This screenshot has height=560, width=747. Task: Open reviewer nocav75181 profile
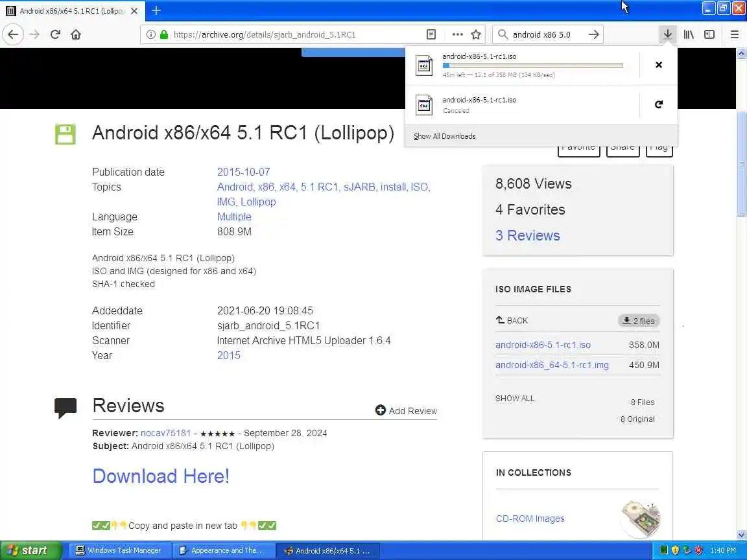click(165, 433)
